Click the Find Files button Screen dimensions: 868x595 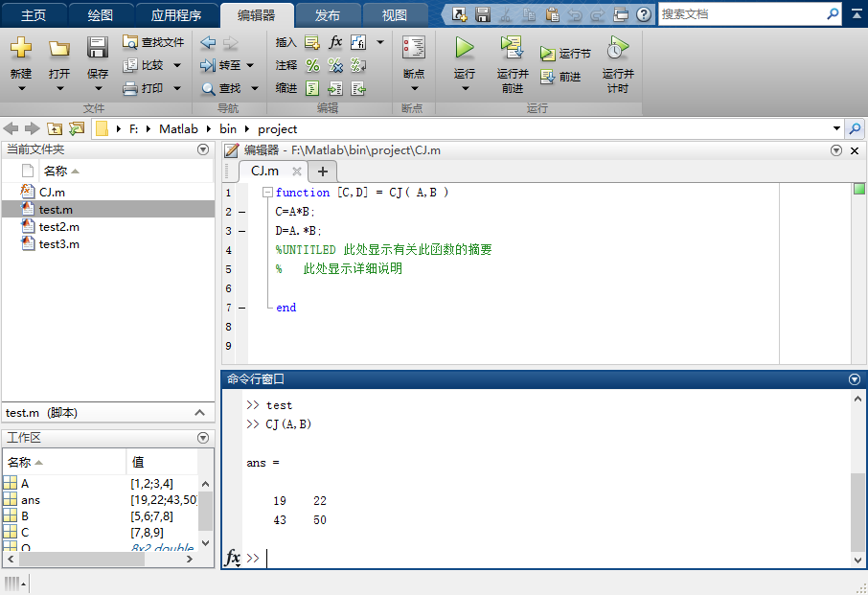point(153,42)
